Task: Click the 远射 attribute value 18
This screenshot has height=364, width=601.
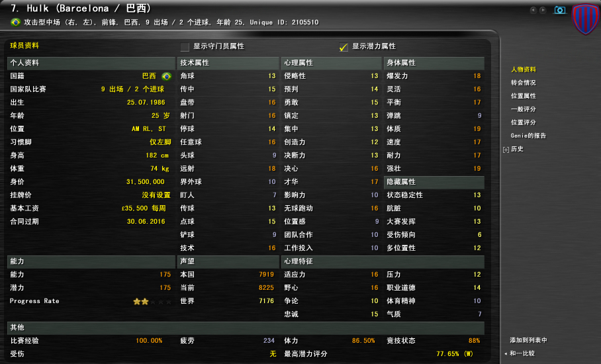Action: 272,169
